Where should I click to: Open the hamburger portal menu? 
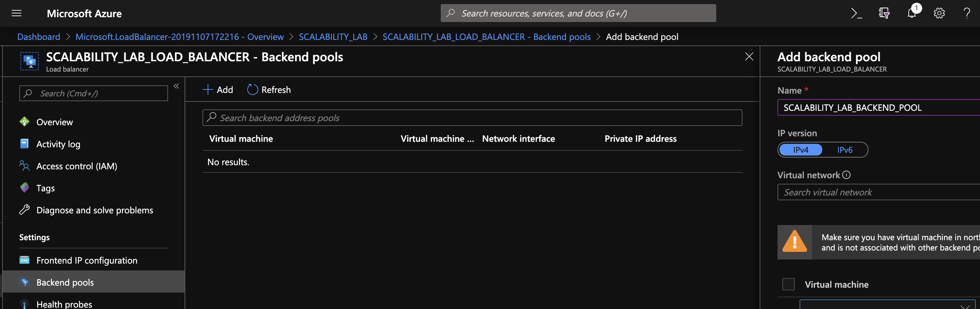tap(17, 13)
